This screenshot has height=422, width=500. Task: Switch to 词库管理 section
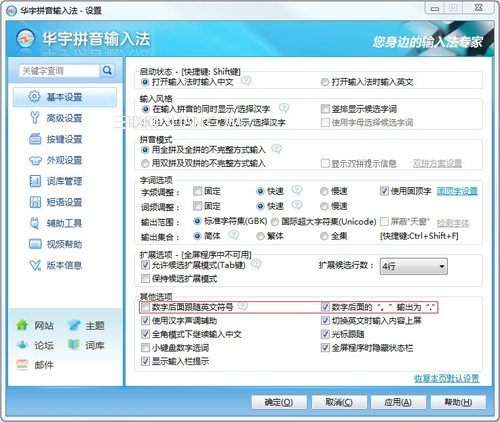click(65, 181)
